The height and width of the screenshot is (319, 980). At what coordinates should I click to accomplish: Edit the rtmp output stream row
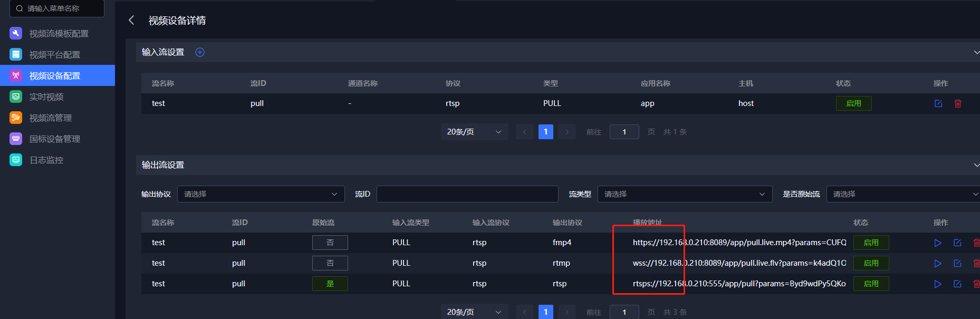click(x=957, y=263)
